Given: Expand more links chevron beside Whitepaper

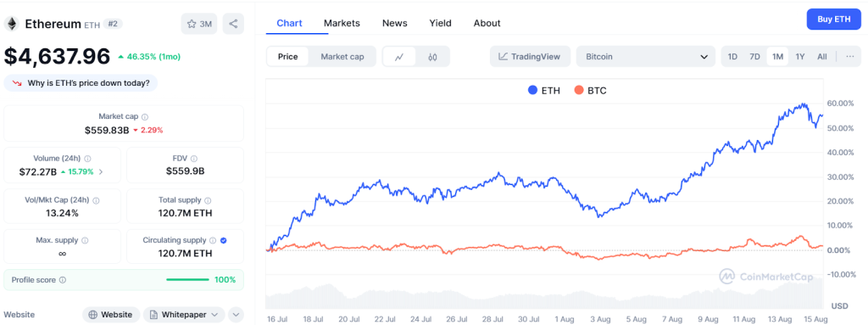Looking at the screenshot, I should click(236, 315).
